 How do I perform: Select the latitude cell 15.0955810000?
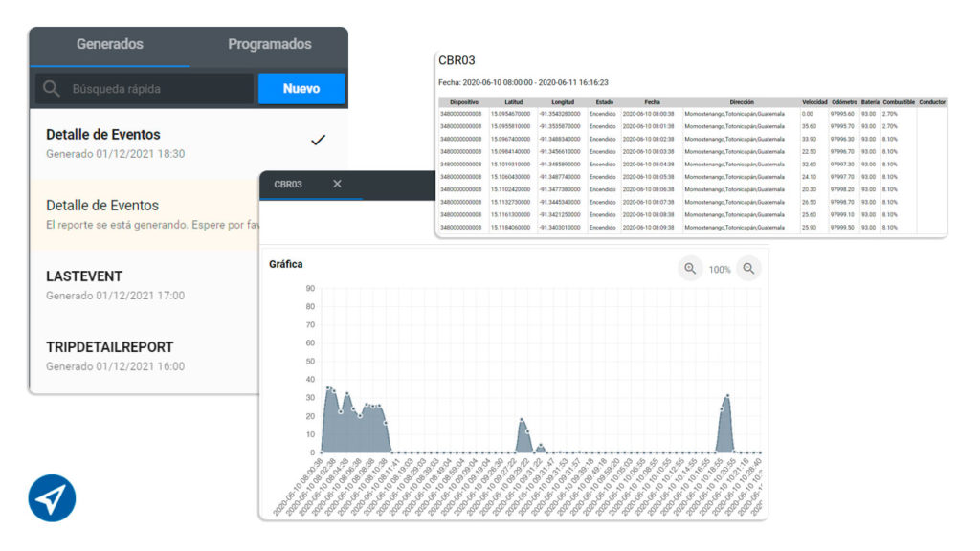tap(511, 127)
